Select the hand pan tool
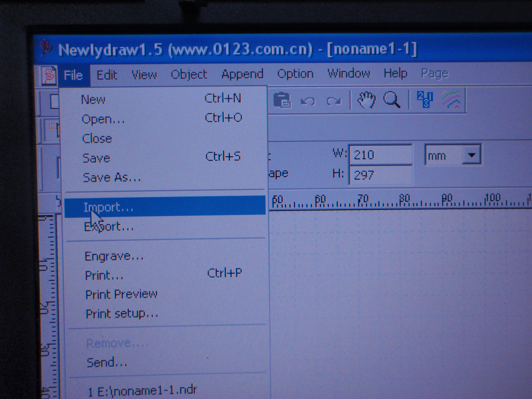532x399 pixels. click(366, 100)
